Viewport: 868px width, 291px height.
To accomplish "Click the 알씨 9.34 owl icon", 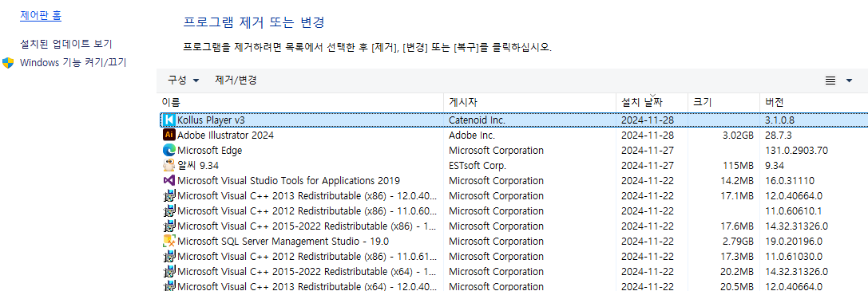I will click(x=169, y=165).
